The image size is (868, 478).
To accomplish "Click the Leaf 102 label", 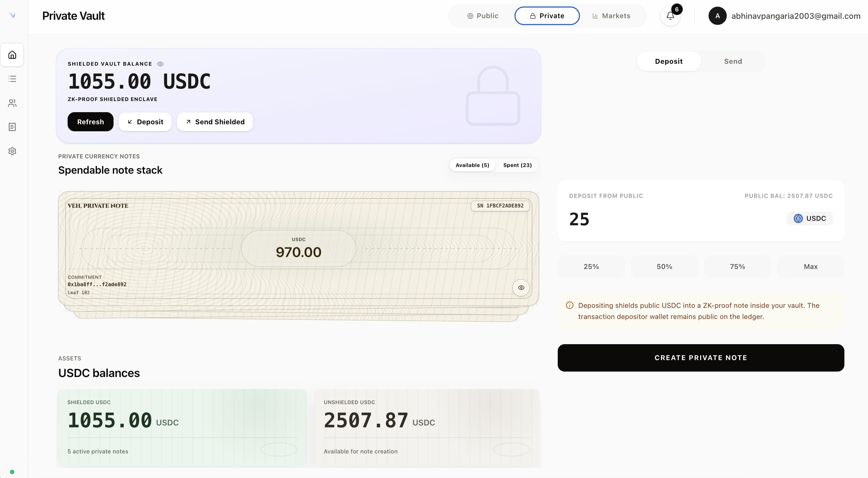I will pos(78,293).
